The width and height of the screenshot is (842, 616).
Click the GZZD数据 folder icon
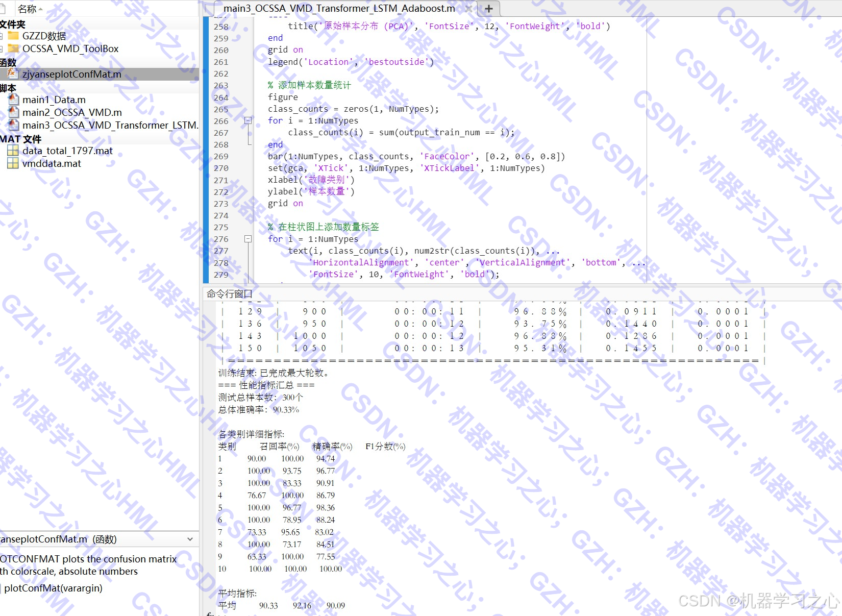pos(13,35)
